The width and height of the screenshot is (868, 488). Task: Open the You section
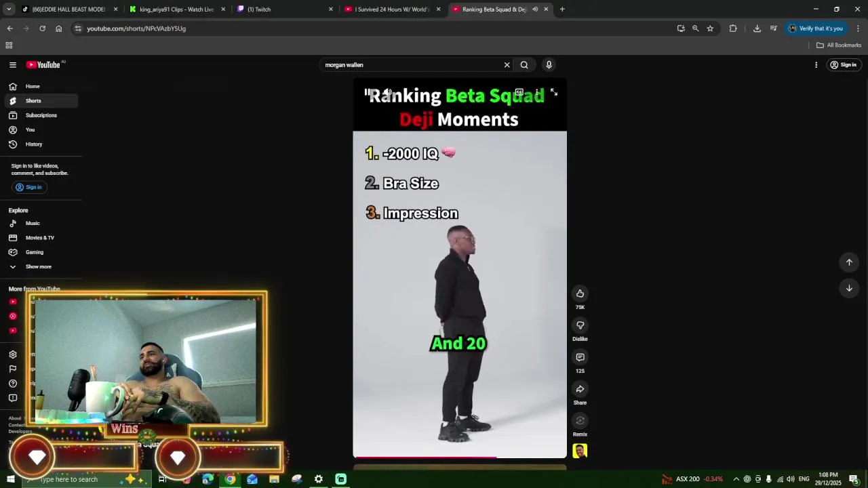pyautogui.click(x=41, y=130)
